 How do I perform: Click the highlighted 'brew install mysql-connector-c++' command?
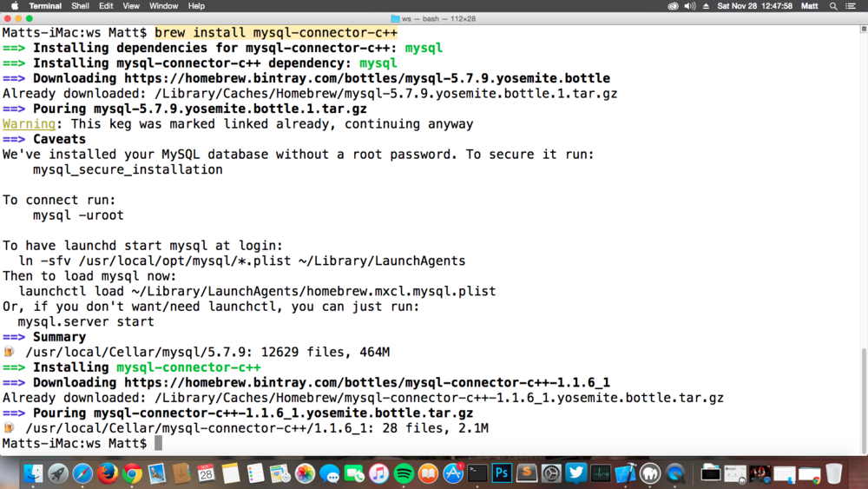click(276, 33)
